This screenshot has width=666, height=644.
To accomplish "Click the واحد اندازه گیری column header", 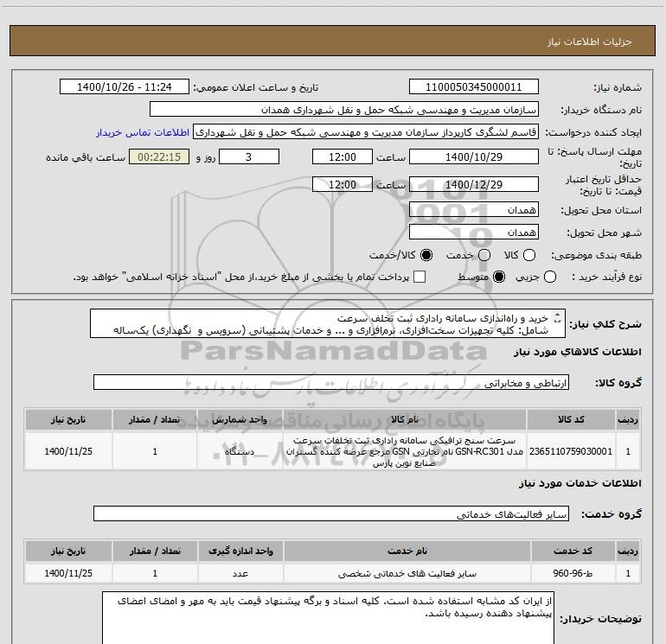I will [240, 551].
